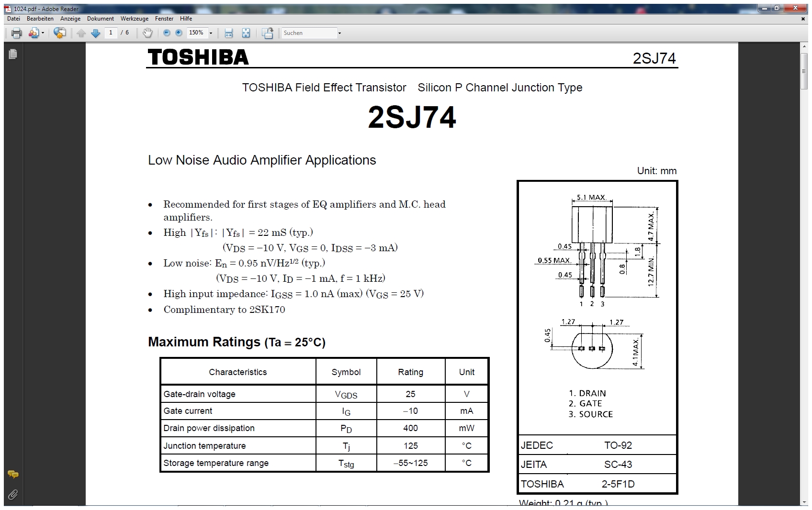Click the large 2SJ74 title
Image resolution: width=812 pixels, height=510 pixels.
(412, 117)
